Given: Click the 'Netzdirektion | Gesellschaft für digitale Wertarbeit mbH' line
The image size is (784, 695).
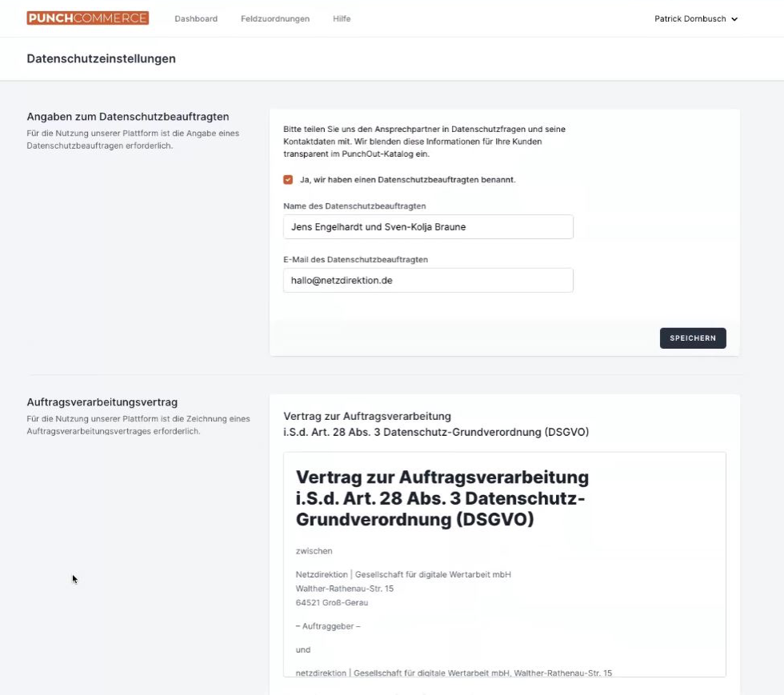Looking at the screenshot, I should tap(403, 574).
